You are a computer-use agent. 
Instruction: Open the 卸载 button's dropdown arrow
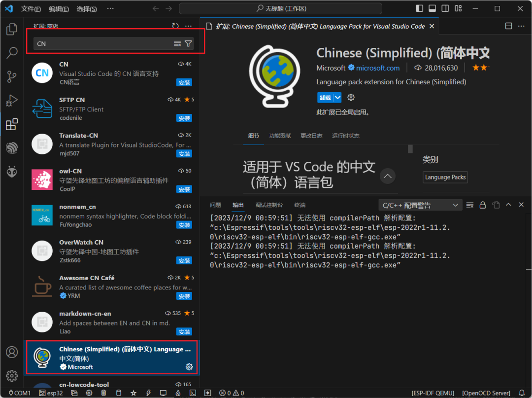pyautogui.click(x=336, y=97)
